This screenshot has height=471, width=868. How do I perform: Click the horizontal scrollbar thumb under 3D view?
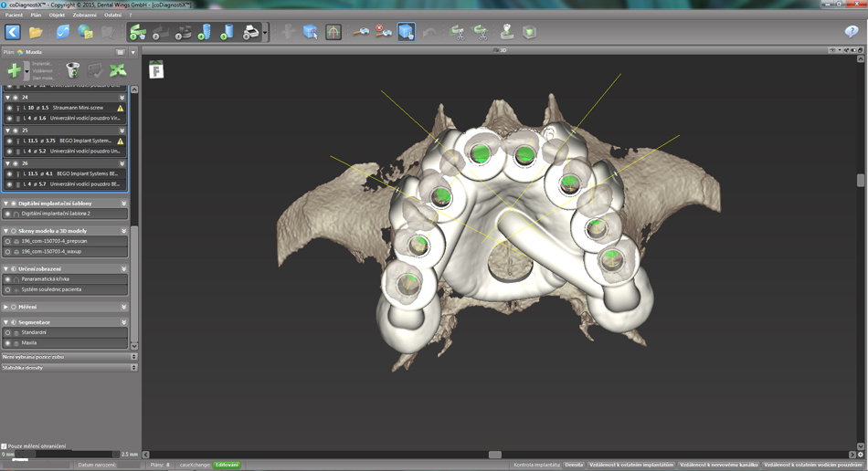pos(494,455)
